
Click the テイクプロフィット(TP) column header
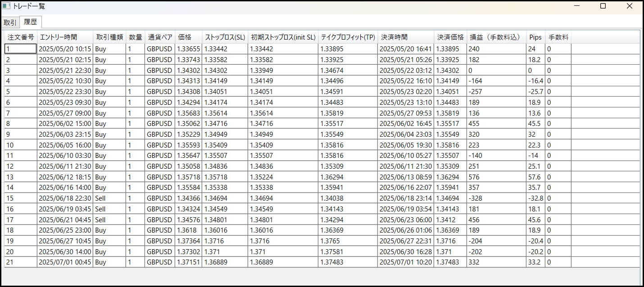(x=348, y=37)
